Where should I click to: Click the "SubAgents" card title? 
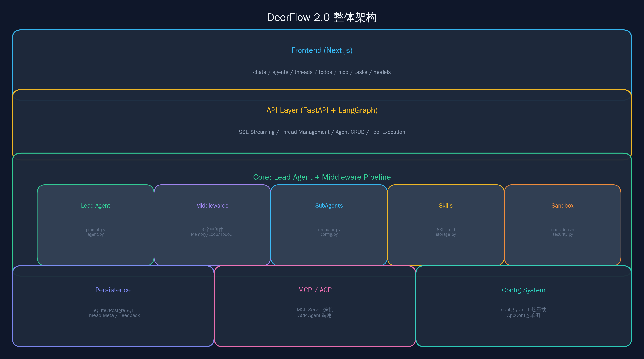pos(329,205)
